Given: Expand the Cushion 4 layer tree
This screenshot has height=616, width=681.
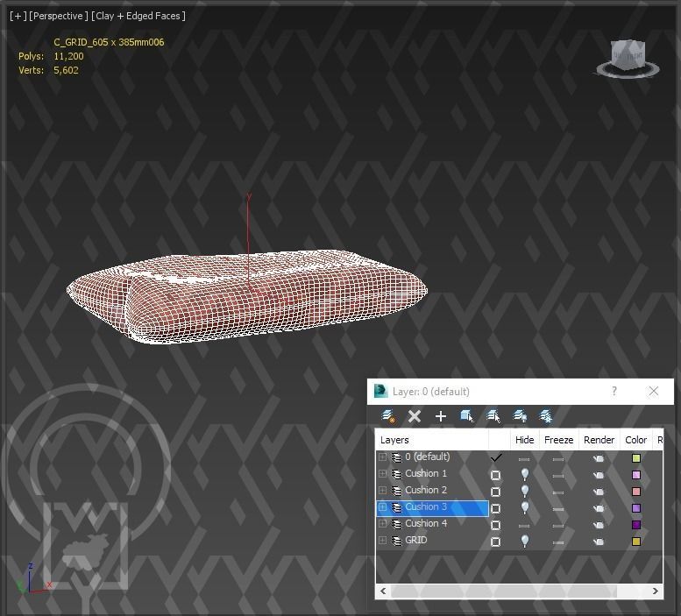Looking at the screenshot, I should (383, 523).
